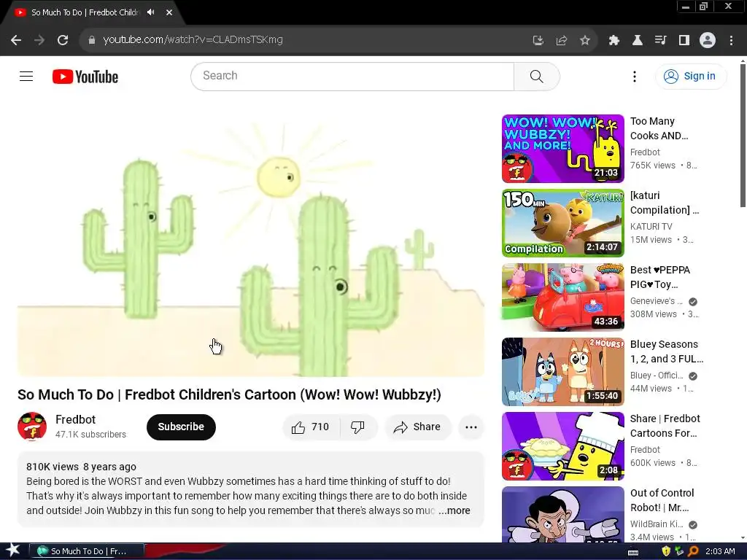The image size is (747, 560).
Task: Open the Fredbot channel name link
Action: point(75,419)
